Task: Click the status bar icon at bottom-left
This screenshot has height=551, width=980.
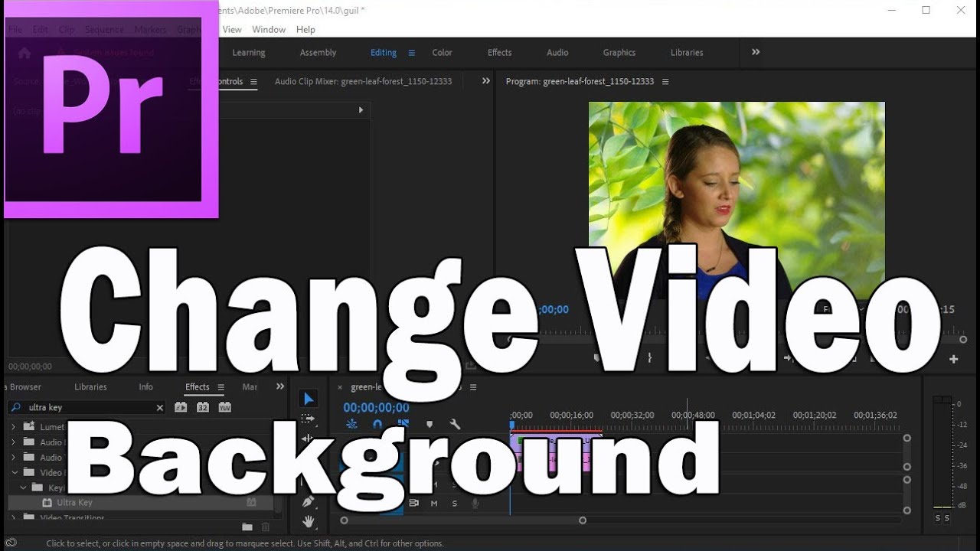Action: click(x=11, y=543)
